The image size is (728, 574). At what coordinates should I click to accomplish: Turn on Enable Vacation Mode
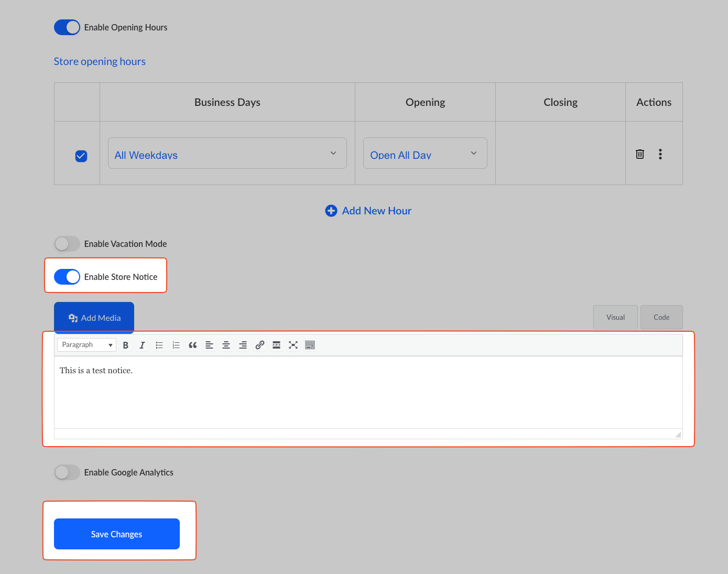point(67,244)
